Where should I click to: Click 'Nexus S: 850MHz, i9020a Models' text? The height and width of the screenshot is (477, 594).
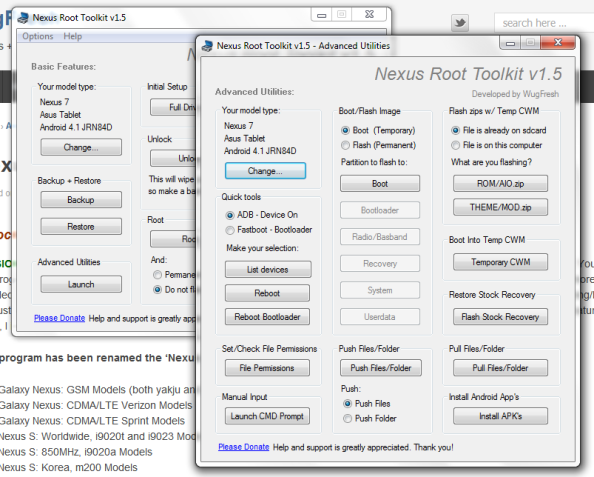76,452
